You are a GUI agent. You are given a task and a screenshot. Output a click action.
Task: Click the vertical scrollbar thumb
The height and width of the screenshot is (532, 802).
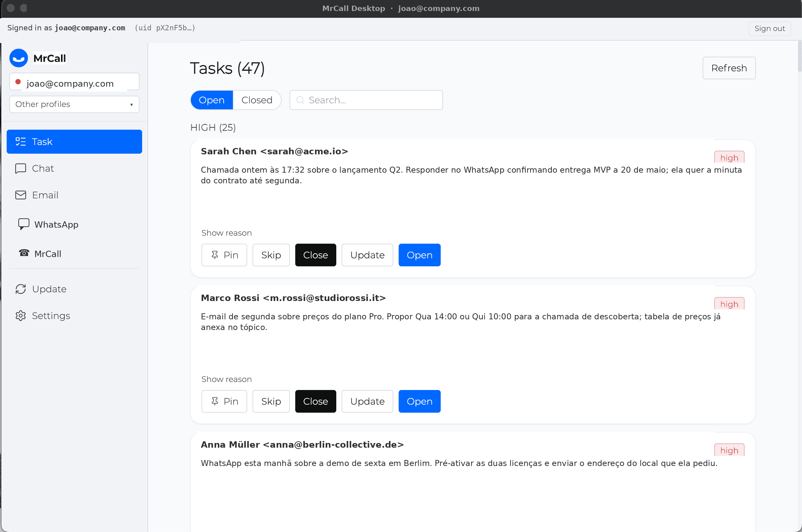pyautogui.click(x=799, y=57)
